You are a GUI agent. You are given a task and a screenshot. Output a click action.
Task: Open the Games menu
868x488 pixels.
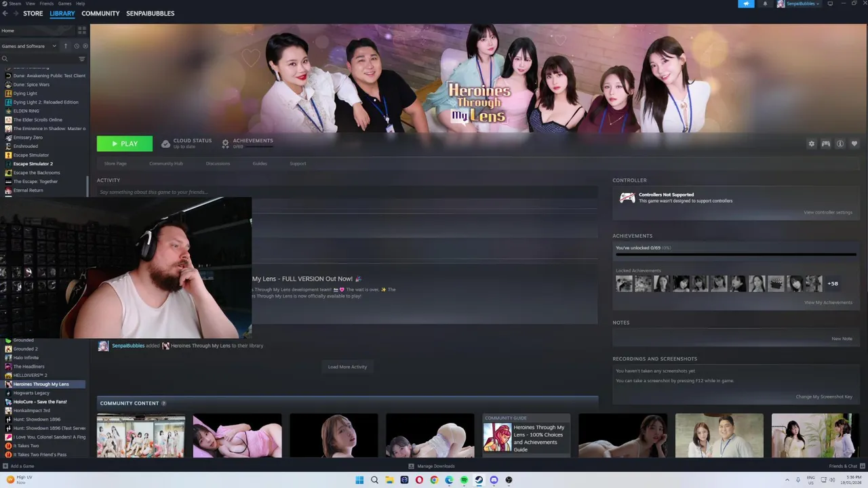[65, 3]
